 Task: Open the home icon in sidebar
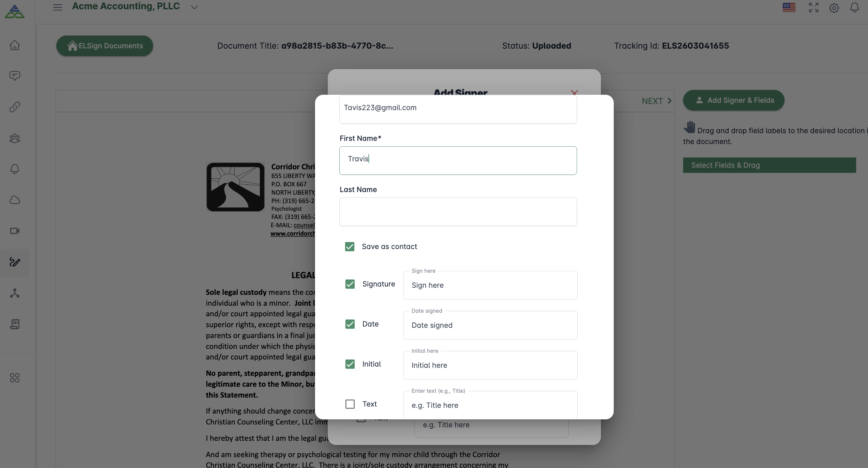point(14,45)
